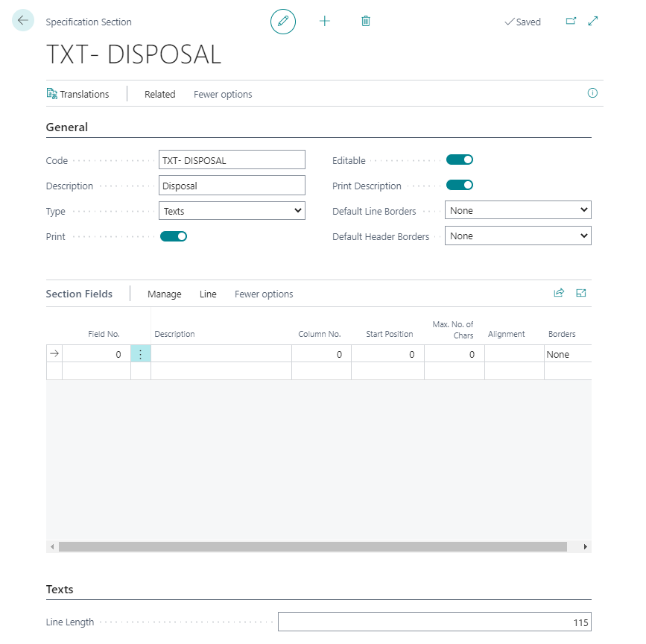646x644 pixels.
Task: Toggle the Print Description switch
Action: point(460,185)
